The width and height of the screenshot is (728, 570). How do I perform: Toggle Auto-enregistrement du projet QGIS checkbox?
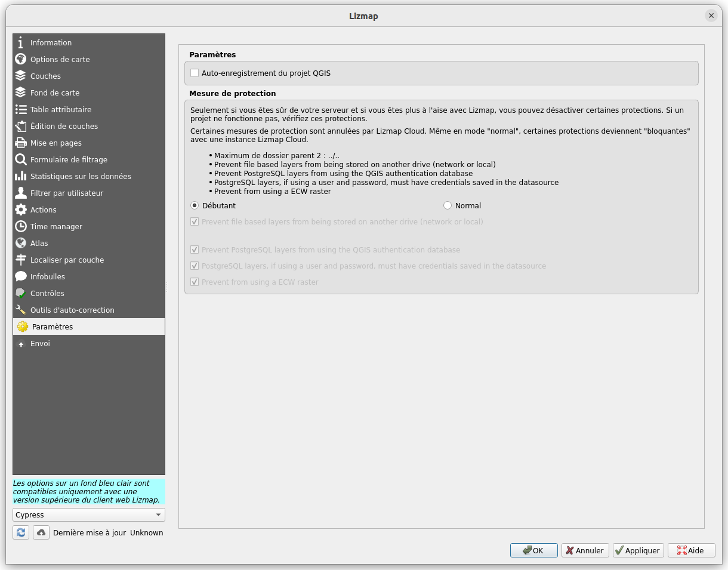click(195, 73)
